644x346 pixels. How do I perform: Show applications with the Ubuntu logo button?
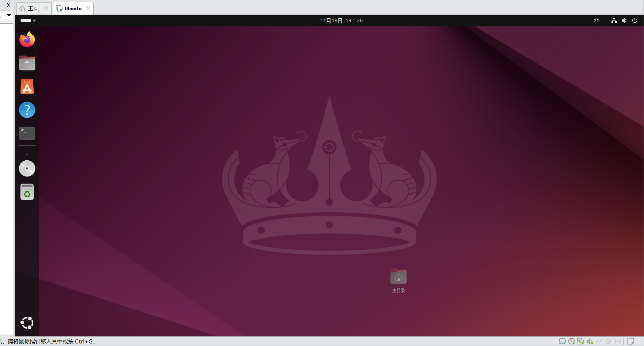[x=27, y=323]
